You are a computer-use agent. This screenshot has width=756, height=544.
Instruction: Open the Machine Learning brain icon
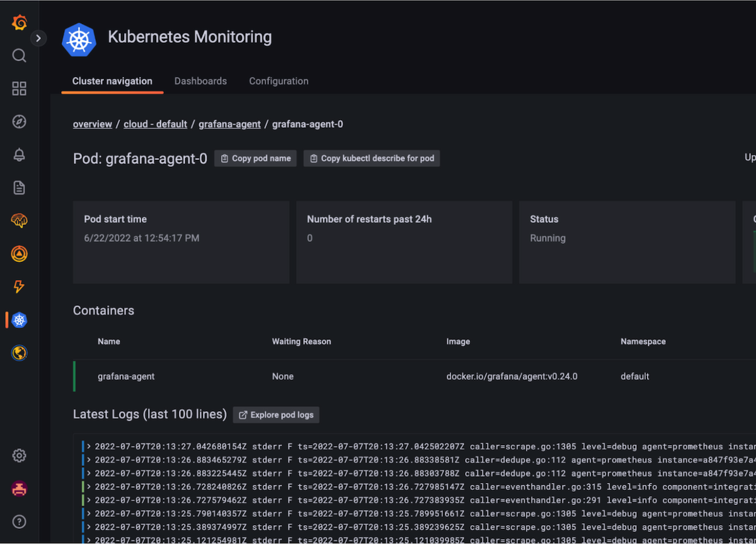click(x=19, y=220)
